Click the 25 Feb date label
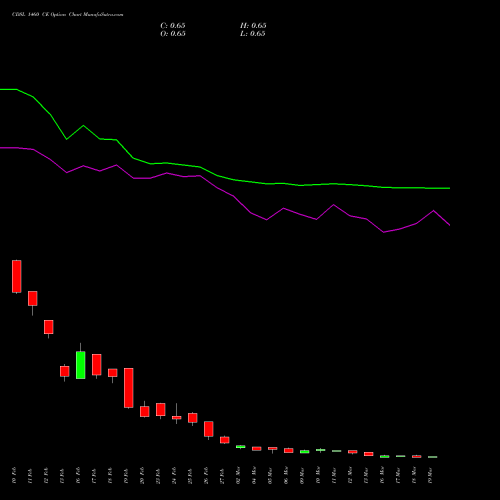This screenshot has width=500, height=500. click(190, 475)
